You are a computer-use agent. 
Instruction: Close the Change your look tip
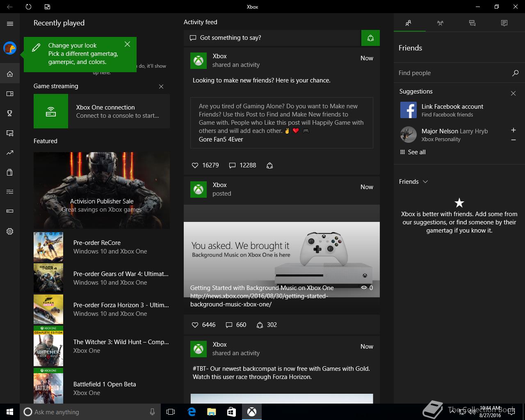pos(127,44)
